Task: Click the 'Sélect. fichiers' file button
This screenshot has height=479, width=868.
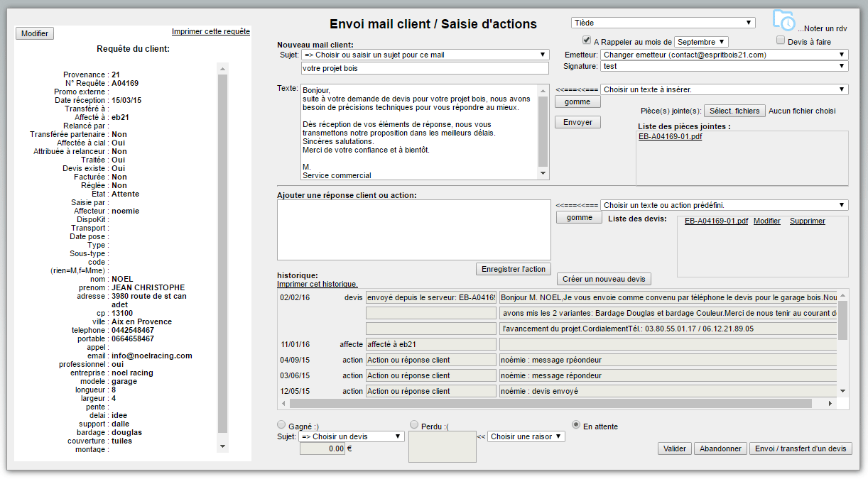Action: (x=734, y=111)
